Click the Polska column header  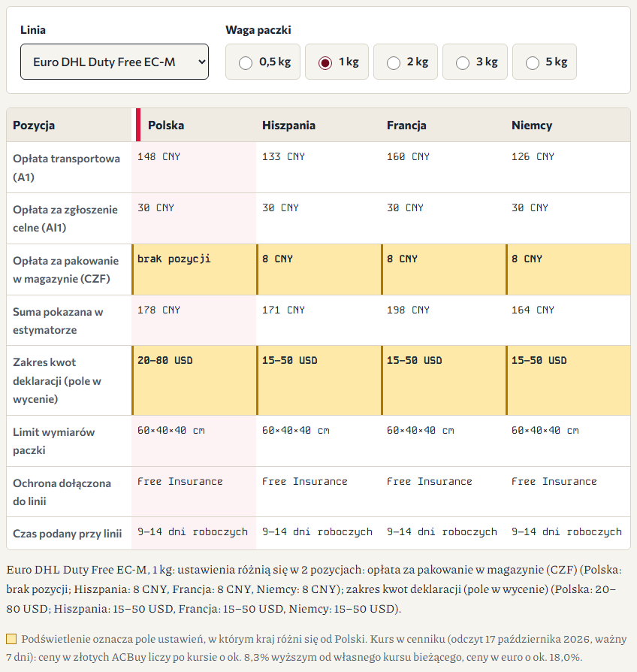194,125
